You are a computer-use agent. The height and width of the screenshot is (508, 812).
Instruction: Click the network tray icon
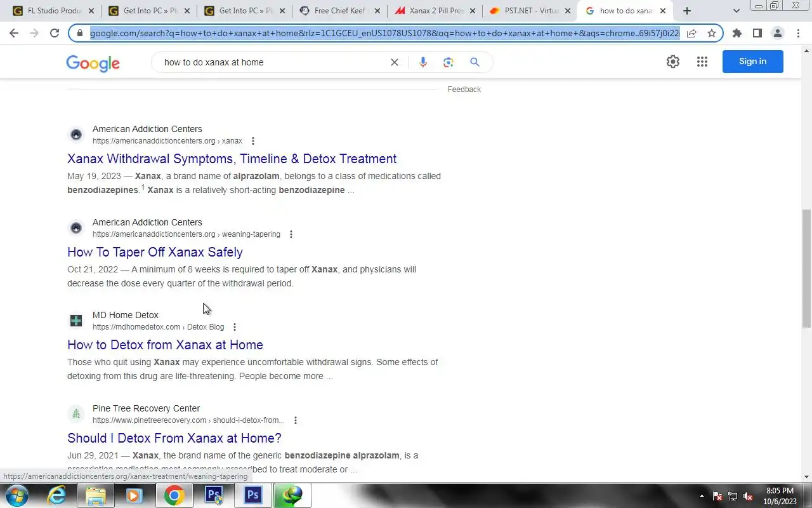[733, 496]
